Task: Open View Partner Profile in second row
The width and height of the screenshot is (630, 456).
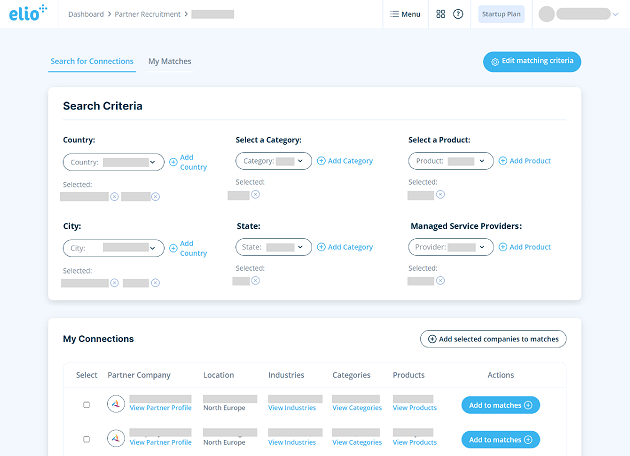Action: point(160,442)
